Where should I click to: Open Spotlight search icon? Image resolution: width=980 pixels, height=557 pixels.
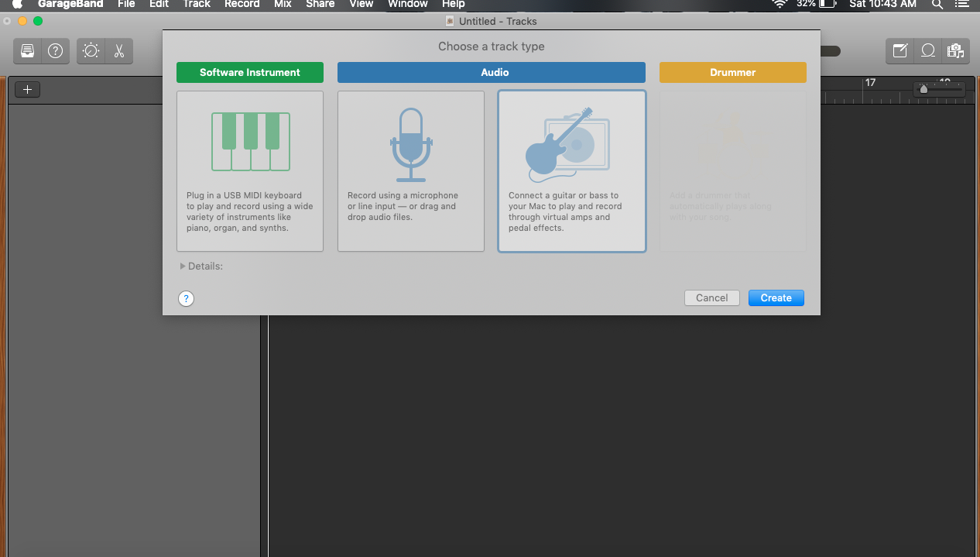(x=937, y=4)
